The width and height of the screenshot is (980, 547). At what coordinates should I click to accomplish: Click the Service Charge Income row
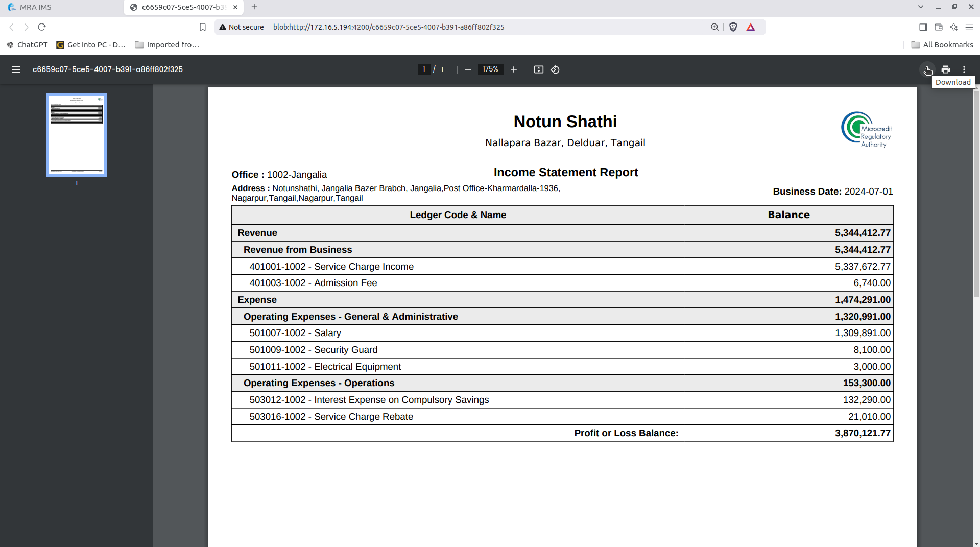pyautogui.click(x=562, y=267)
